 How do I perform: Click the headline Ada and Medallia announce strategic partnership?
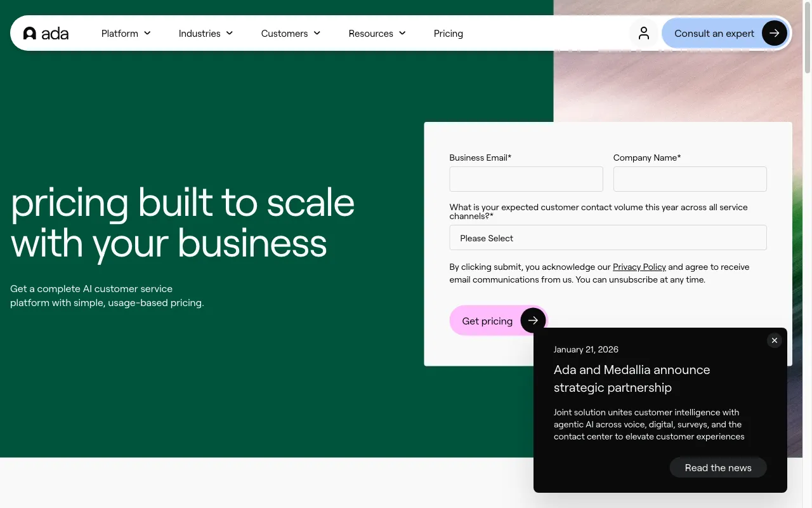click(x=632, y=378)
